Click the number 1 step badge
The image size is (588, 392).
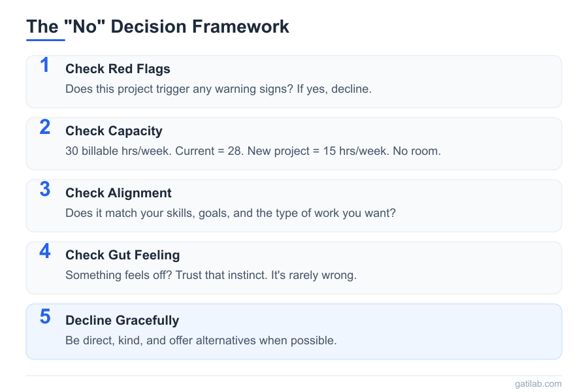click(44, 65)
